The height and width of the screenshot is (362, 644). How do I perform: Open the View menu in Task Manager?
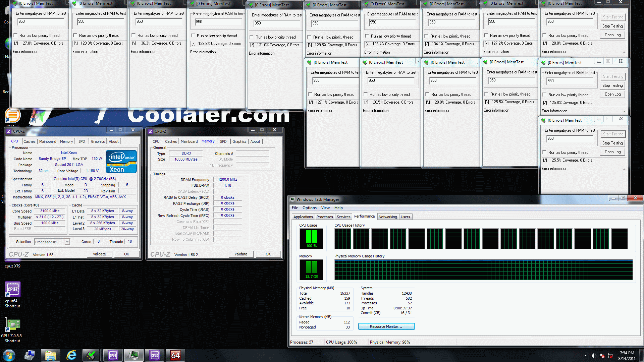click(325, 208)
